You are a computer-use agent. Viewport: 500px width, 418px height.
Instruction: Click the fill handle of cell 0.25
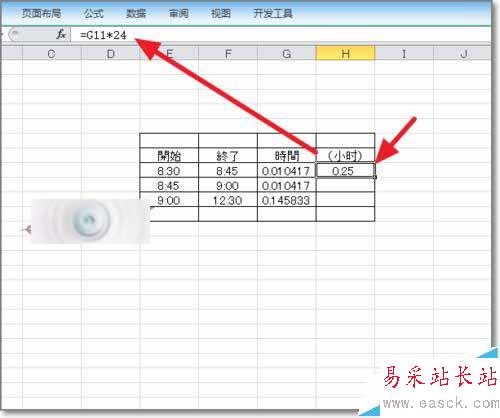pyautogui.click(x=375, y=177)
